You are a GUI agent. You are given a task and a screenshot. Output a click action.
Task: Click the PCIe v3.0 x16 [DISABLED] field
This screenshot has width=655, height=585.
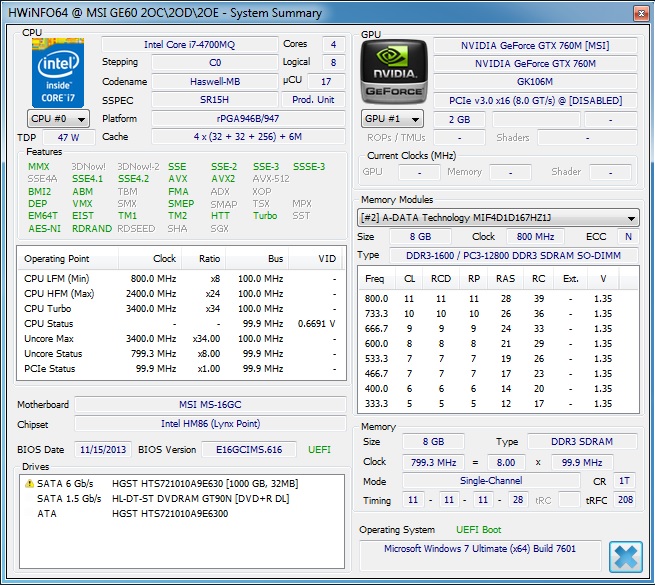[535, 101]
